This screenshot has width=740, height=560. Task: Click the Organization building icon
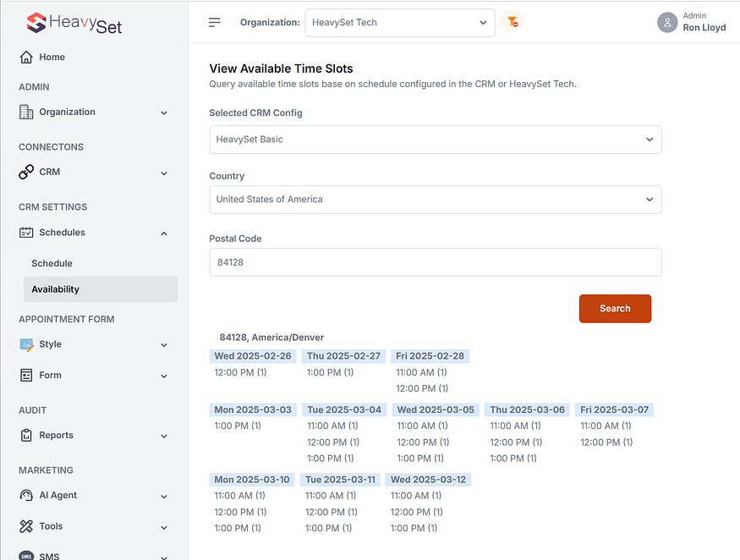pyautogui.click(x=26, y=112)
